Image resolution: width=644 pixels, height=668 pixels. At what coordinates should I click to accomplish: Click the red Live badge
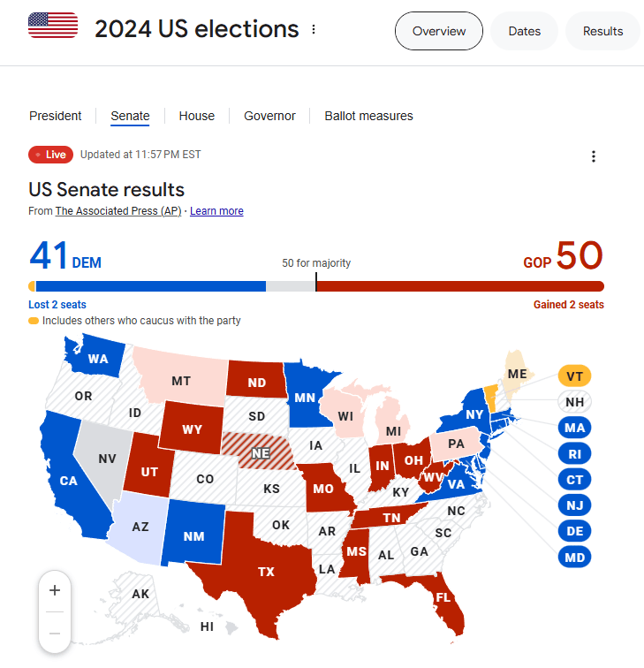click(49, 155)
